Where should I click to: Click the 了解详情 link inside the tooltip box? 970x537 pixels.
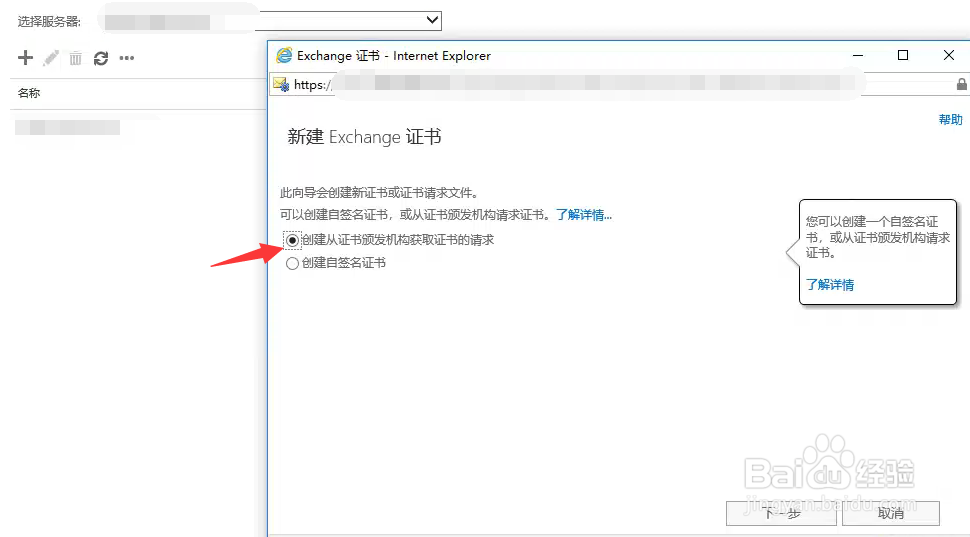[x=830, y=285]
